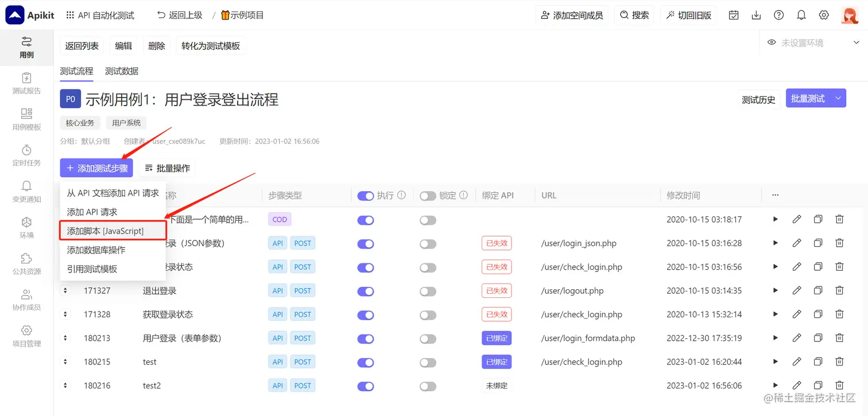Click 切回旧版 button

(688, 15)
